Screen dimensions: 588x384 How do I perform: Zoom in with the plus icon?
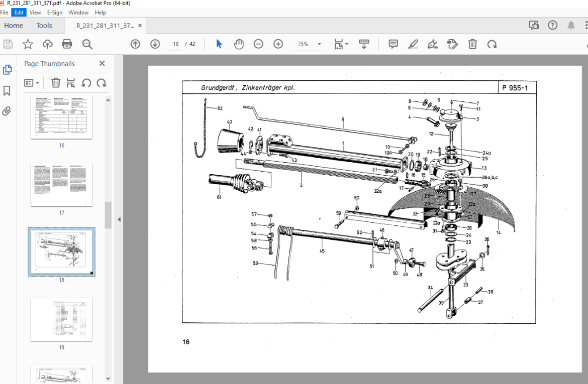click(278, 44)
